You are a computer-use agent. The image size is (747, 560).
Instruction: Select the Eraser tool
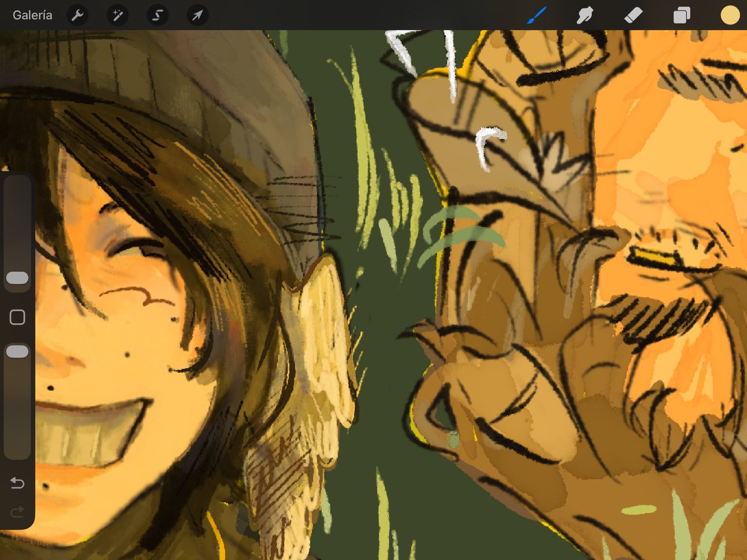point(633,16)
